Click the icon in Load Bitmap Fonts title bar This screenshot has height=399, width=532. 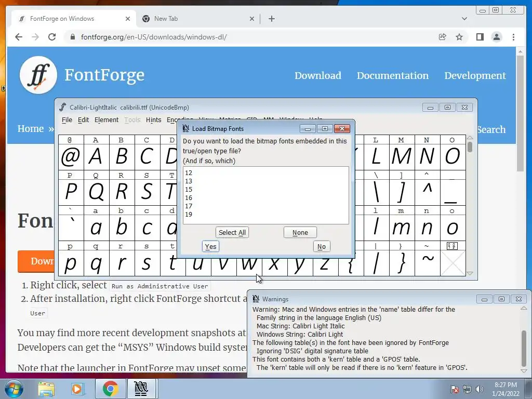[x=185, y=129]
